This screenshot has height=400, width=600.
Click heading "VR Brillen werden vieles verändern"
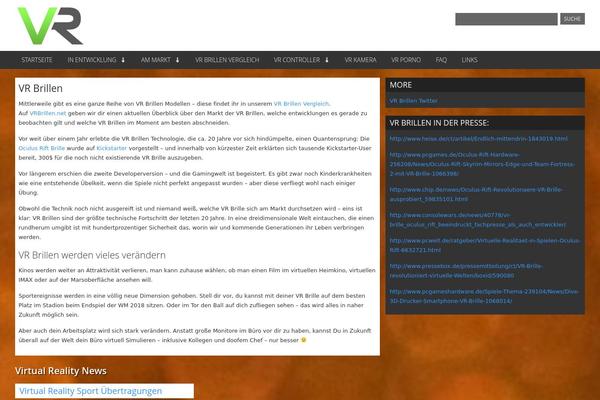pyautogui.click(x=92, y=255)
